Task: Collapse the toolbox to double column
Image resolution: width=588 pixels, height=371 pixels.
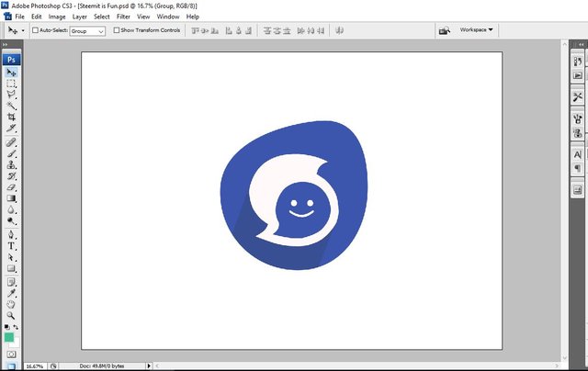Action: [5, 45]
